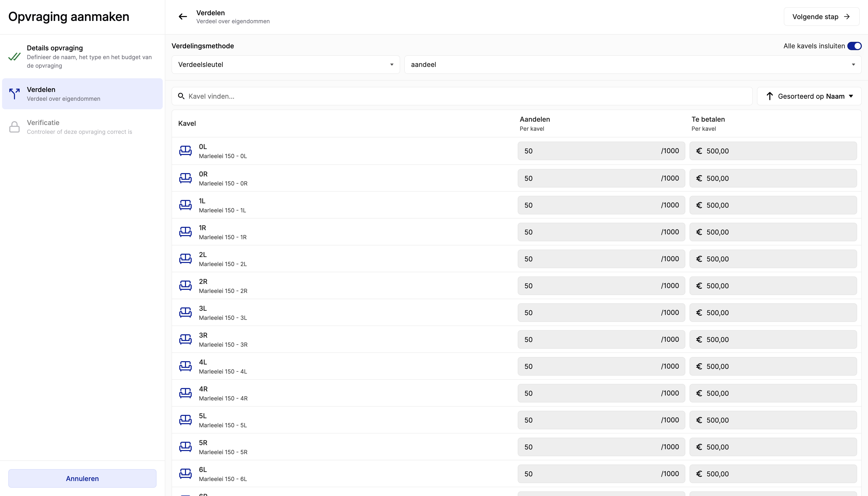Open the aandeel dropdown
Image resolution: width=868 pixels, height=496 pixels.
(x=633, y=65)
